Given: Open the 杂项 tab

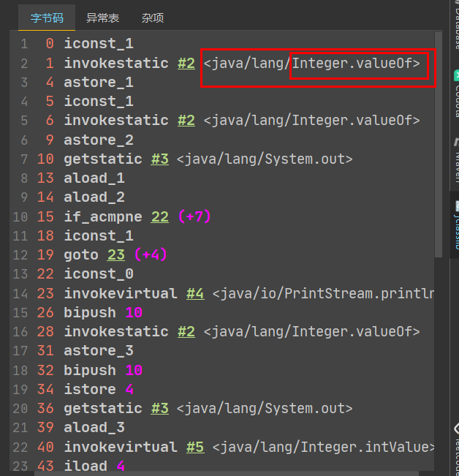Looking at the screenshot, I should [x=153, y=18].
